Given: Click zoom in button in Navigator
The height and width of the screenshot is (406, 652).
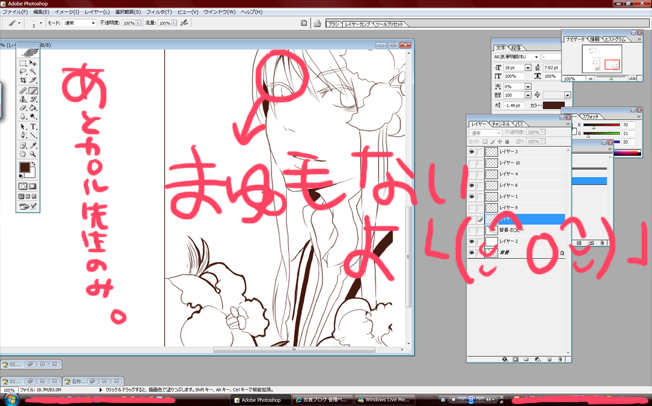Looking at the screenshot, I should (632, 78).
